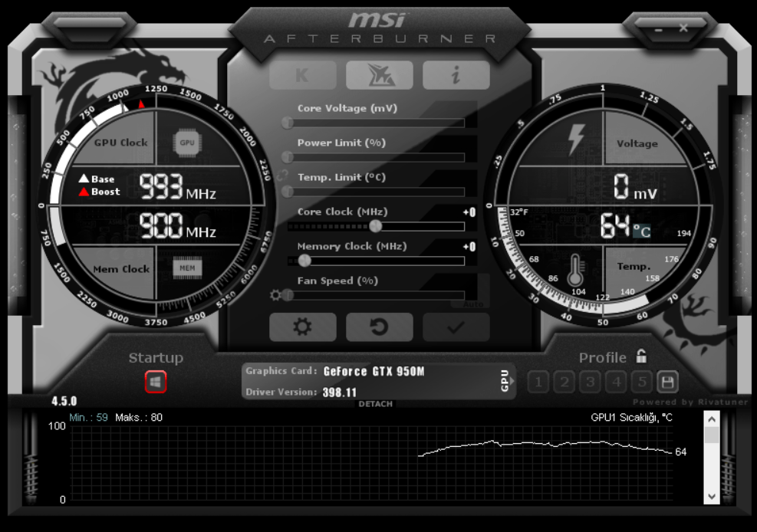Toggle temperature unit °C label
The image size is (757, 532).
pyautogui.click(x=642, y=231)
